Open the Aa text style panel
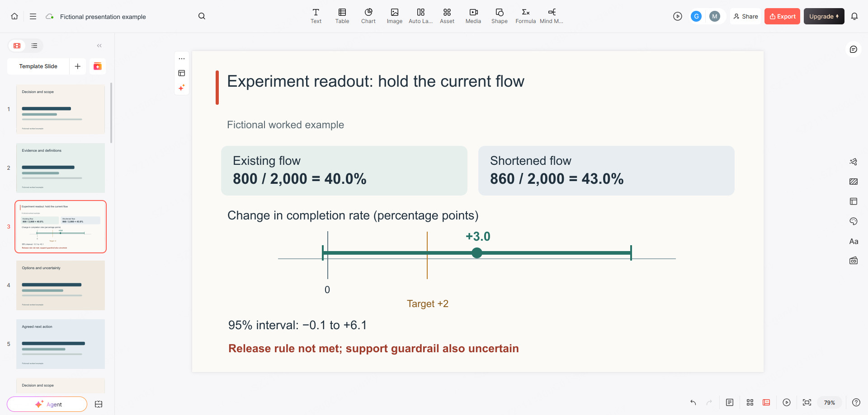This screenshot has height=415, width=868. (854, 241)
